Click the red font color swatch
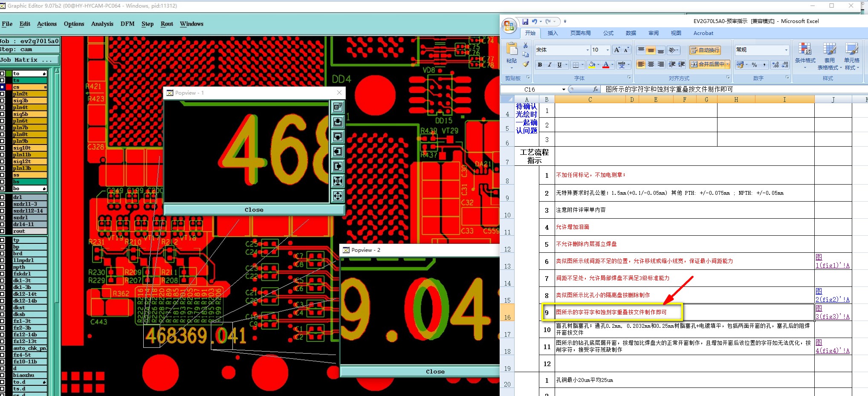Screen dimensions: 868x396 (606, 65)
